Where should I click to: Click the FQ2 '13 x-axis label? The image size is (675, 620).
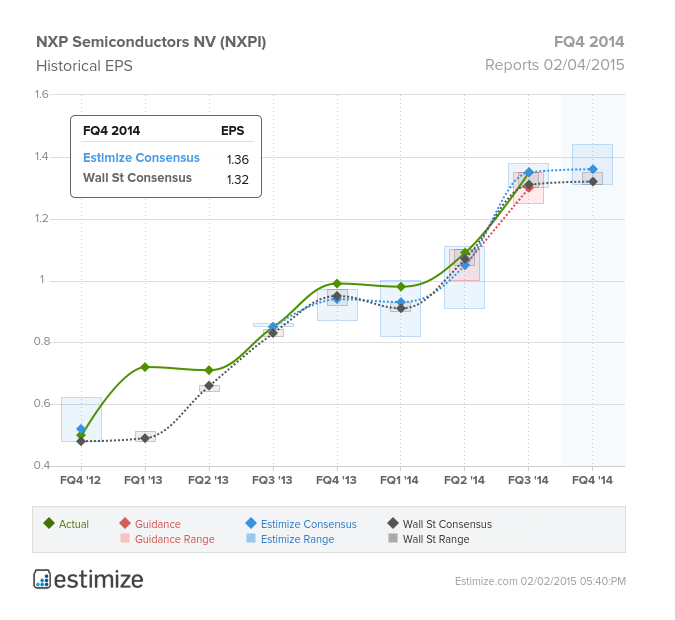208,480
